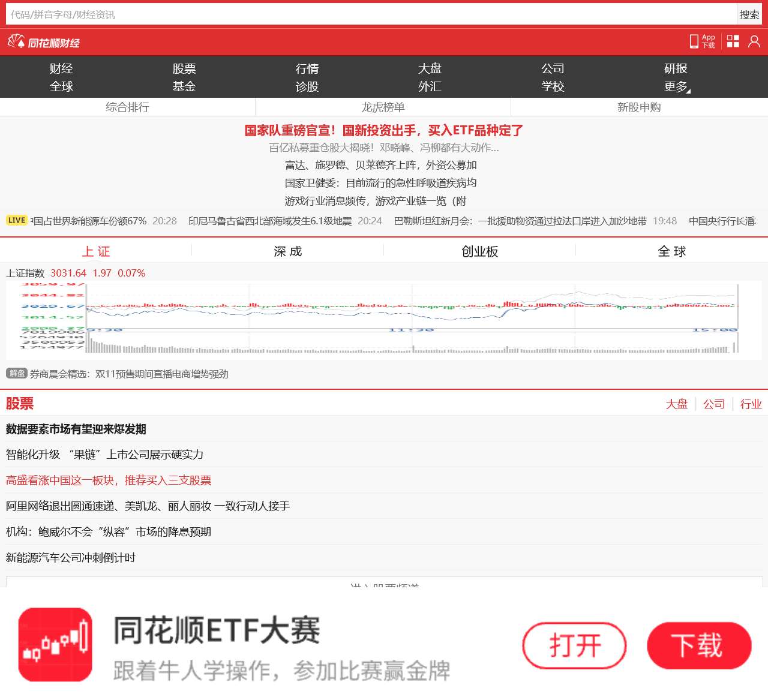The image size is (768, 700).
Task: Click the LIVE badge icon
Action: coord(17,220)
